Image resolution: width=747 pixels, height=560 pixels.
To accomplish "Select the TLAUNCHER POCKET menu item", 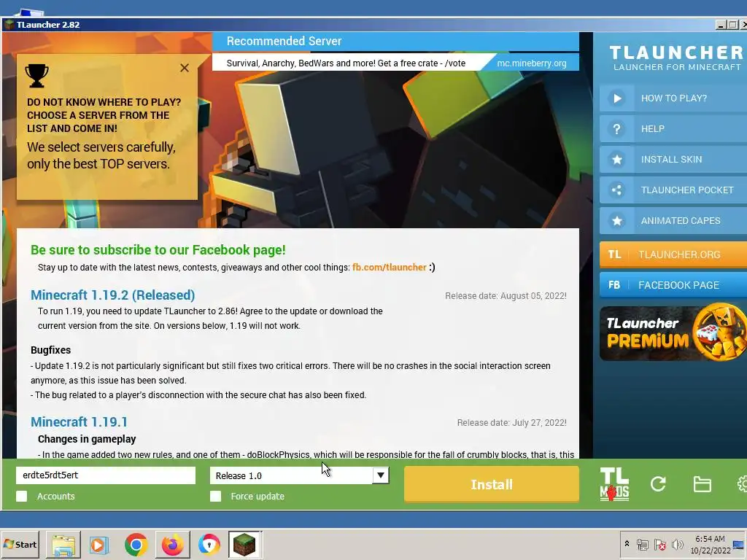I will pos(673,190).
